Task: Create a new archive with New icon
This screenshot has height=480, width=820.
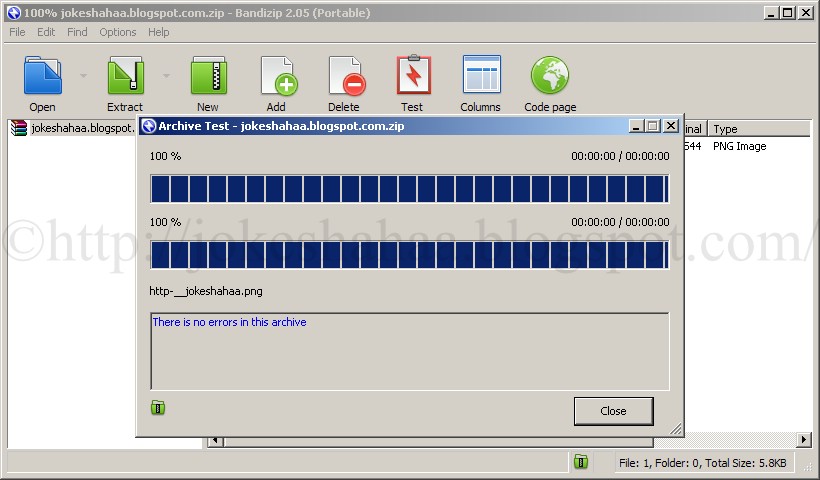Action: click(x=208, y=76)
